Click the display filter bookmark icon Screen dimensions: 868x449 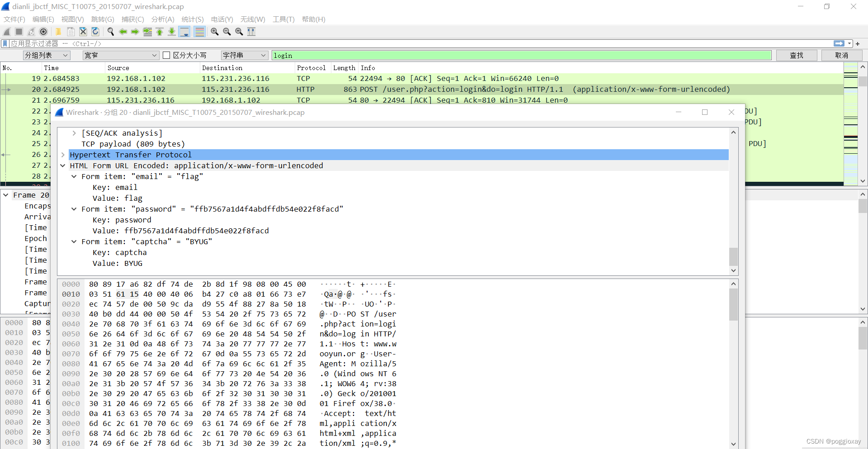pyautogui.click(x=5, y=43)
